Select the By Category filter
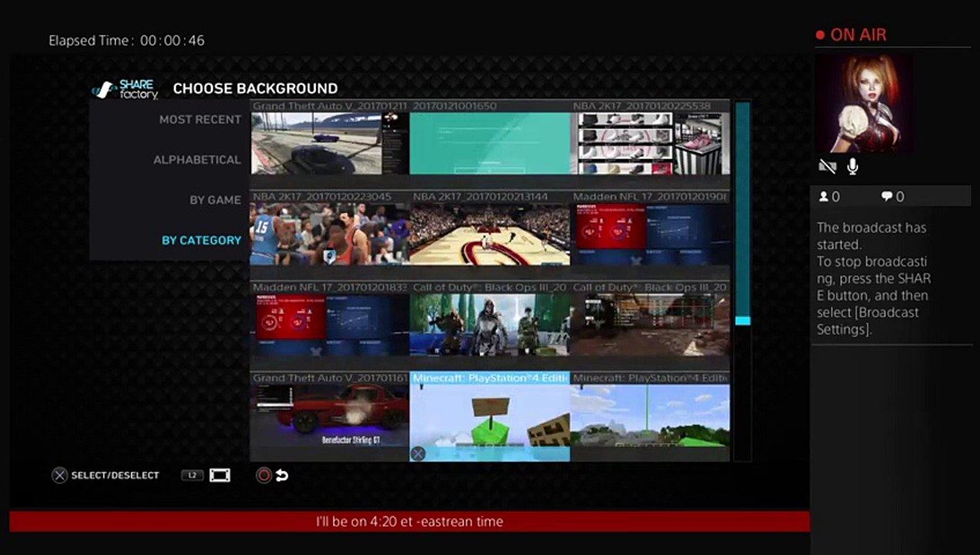The image size is (980, 555). pos(201,240)
